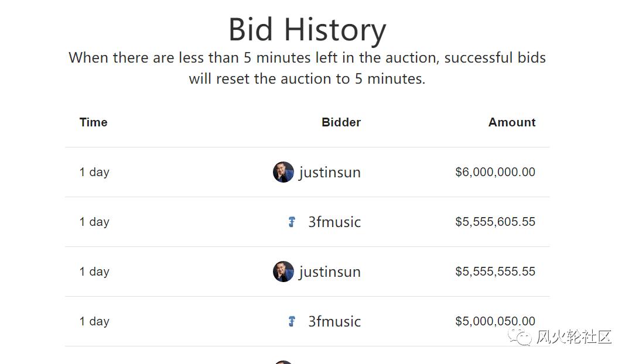
Task: Click justinsun's avatar beside the $6,000,000.00 bid
Action: coord(283,172)
